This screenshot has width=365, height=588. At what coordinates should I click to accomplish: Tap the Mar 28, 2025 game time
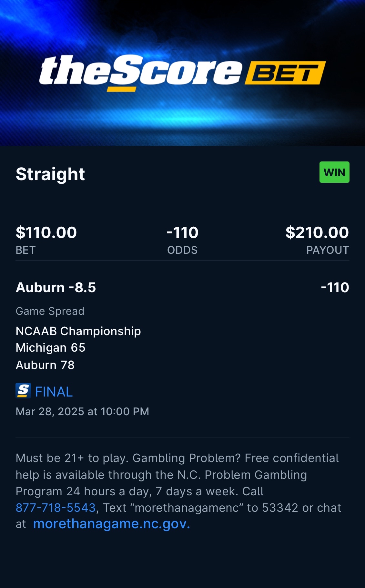pyautogui.click(x=82, y=411)
